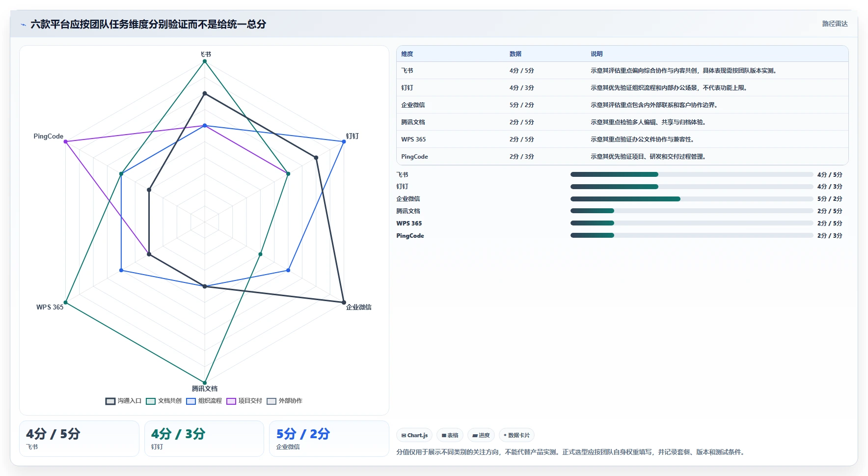Viewport: 868px width, 476px height.
Task: Open the 钉钉 4分 / 3分 stat card
Action: coord(204,439)
